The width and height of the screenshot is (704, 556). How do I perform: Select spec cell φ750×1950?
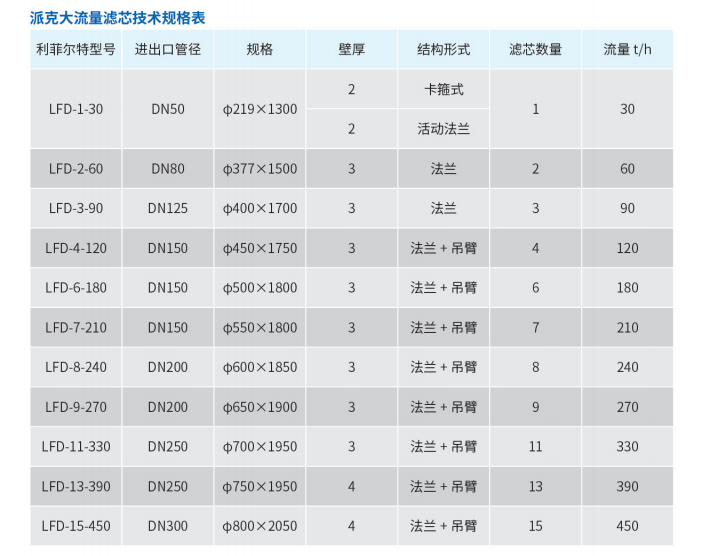(260, 486)
